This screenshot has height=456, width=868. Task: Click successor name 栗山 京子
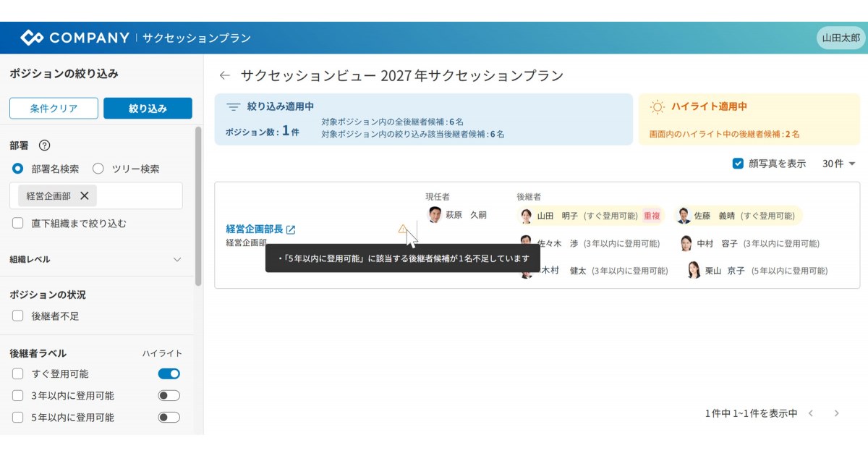726,271
